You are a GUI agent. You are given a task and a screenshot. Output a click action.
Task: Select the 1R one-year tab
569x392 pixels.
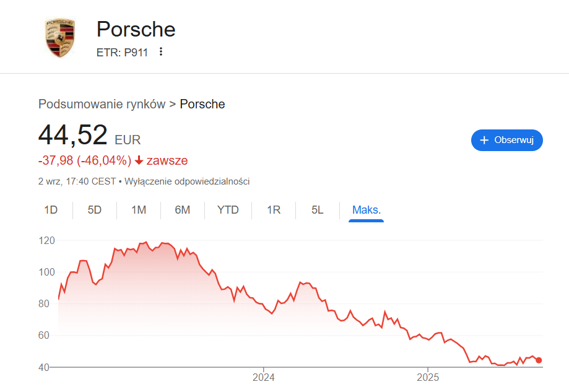(x=274, y=210)
